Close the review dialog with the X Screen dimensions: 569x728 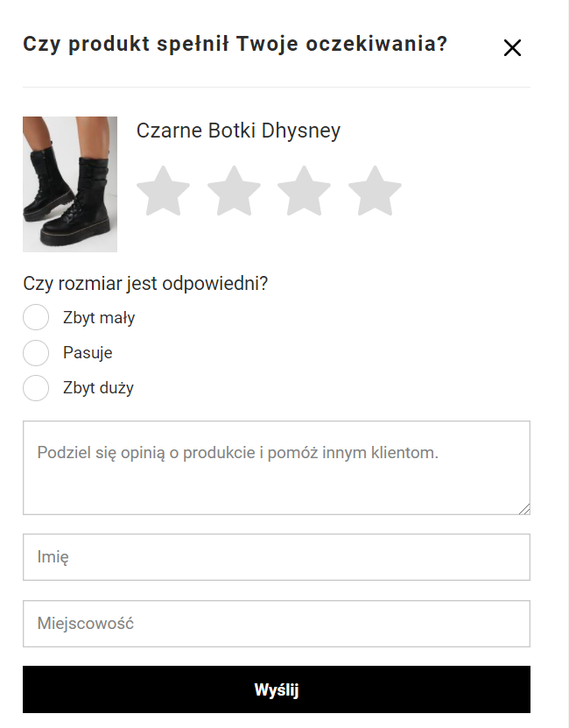(512, 48)
